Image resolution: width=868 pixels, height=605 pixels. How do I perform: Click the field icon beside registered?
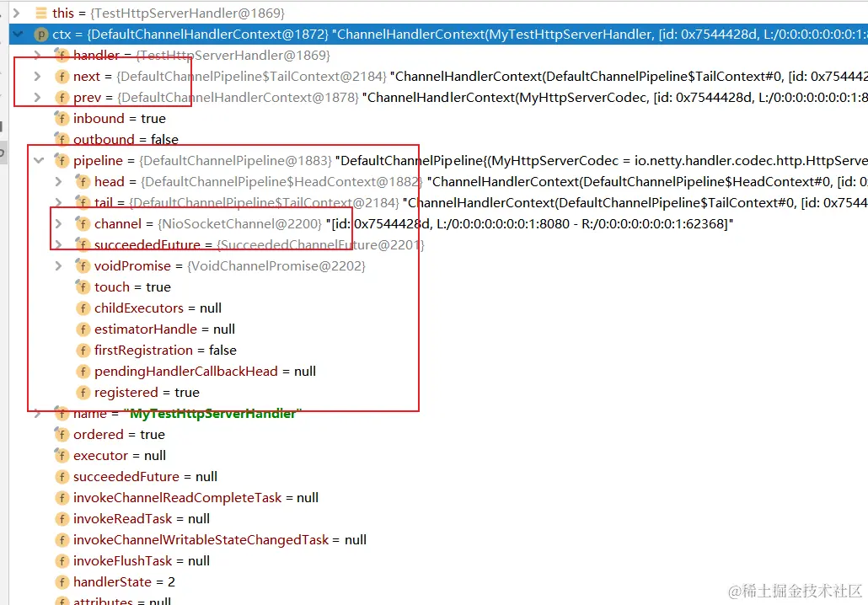[x=83, y=393]
